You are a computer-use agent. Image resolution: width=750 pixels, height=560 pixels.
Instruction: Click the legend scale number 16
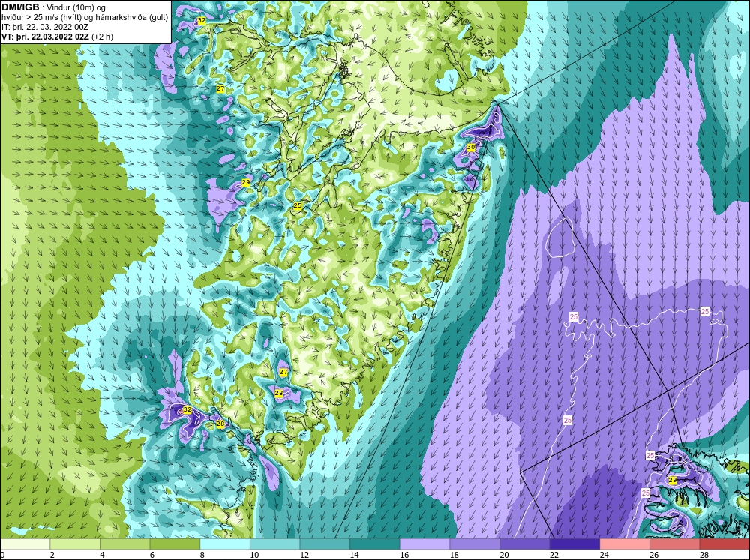click(403, 555)
